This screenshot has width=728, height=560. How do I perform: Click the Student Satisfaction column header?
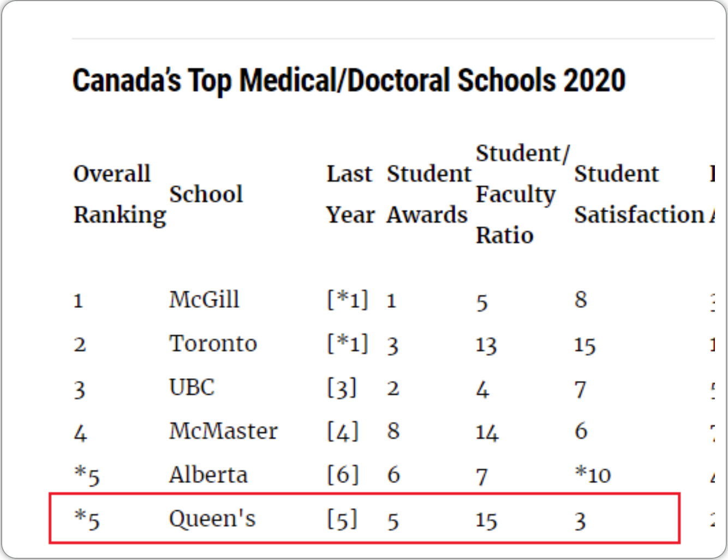pyautogui.click(x=639, y=194)
